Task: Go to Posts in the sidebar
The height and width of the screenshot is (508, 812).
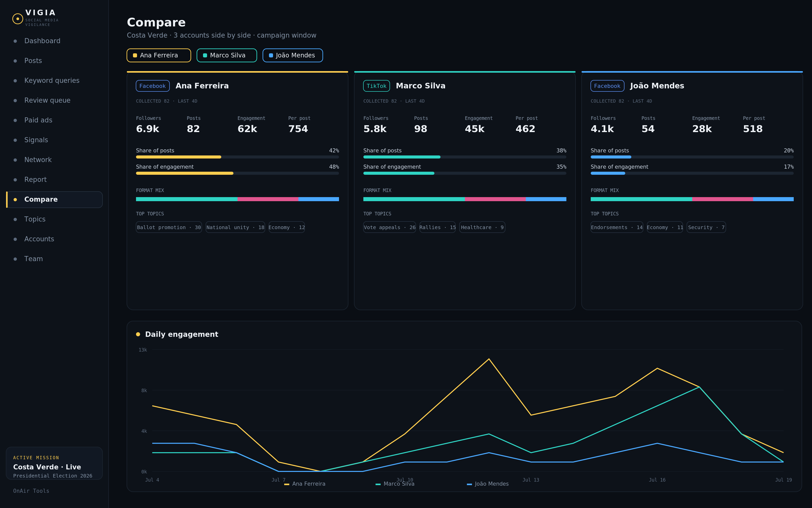Action: 54,61
